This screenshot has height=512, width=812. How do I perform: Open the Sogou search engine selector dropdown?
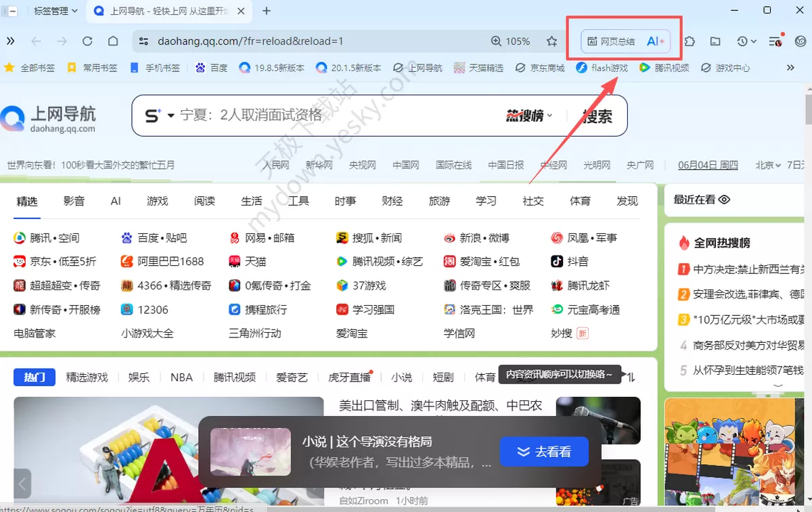click(160, 116)
